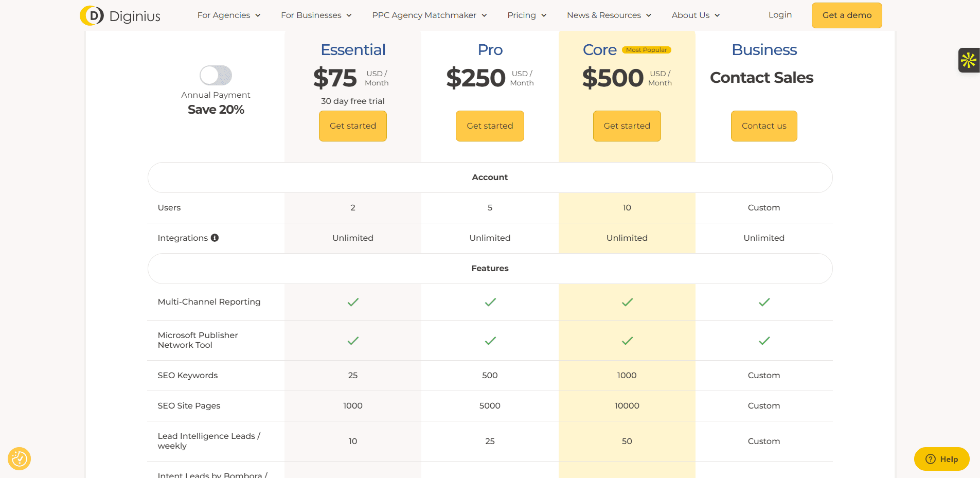Click Get started under Essential plan
Viewport: 980px width, 478px height.
[x=353, y=126]
